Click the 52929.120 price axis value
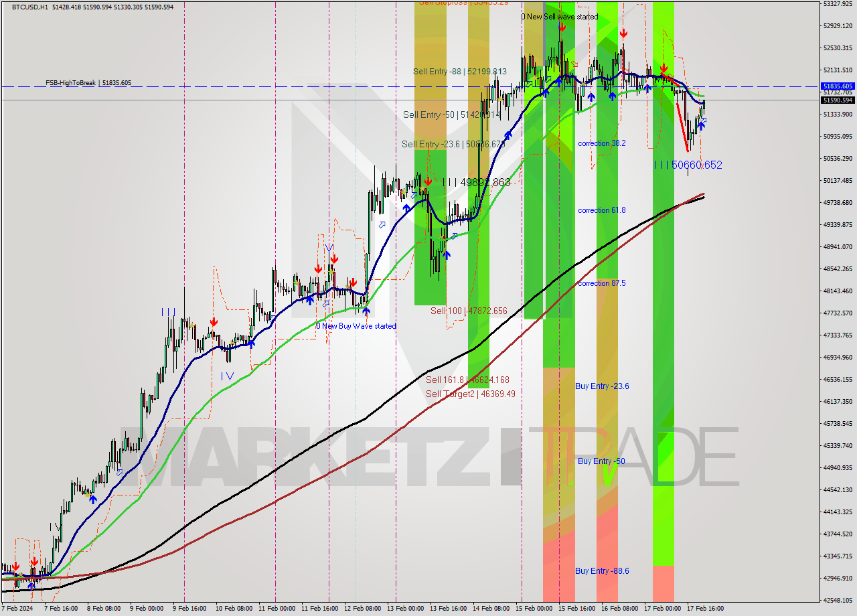Viewport: 857px width, 616px height. 838,26
